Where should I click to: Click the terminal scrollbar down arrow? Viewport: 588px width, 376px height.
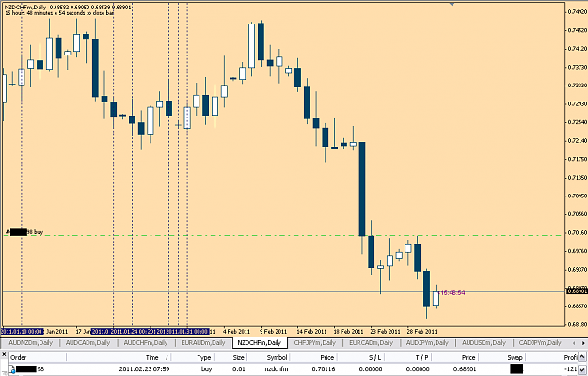(582, 370)
